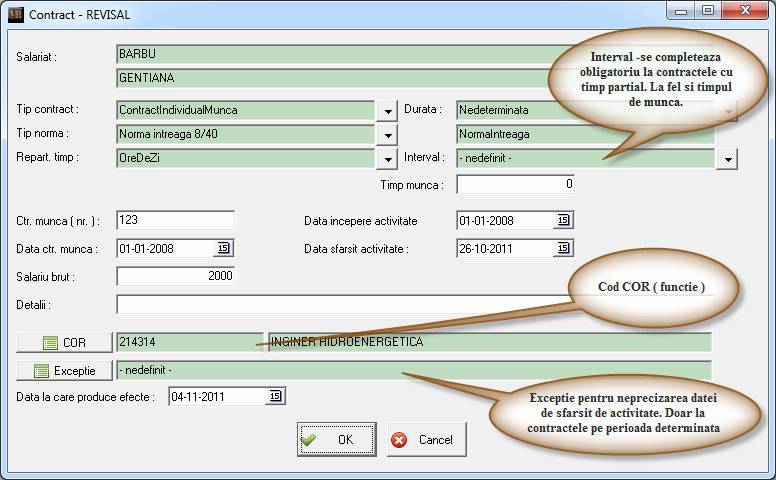
Task: Expand the Tip contract dropdown
Action: click(388, 110)
